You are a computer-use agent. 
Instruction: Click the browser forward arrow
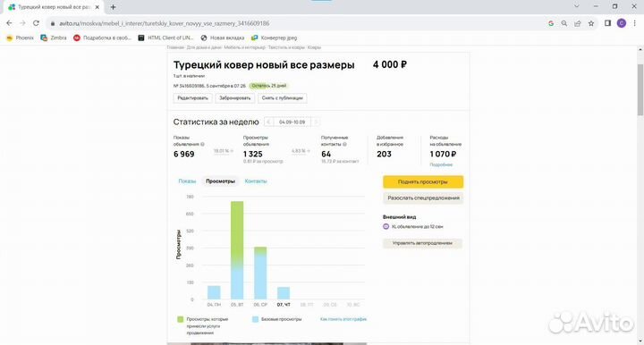pos(22,23)
